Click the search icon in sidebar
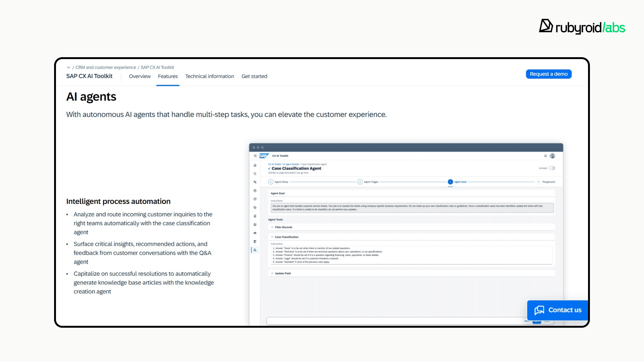 pyautogui.click(x=255, y=174)
